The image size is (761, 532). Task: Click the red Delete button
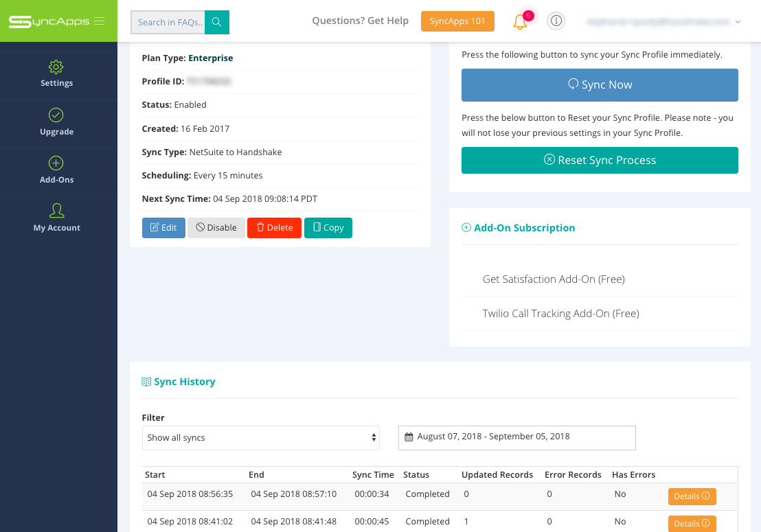[x=274, y=227]
